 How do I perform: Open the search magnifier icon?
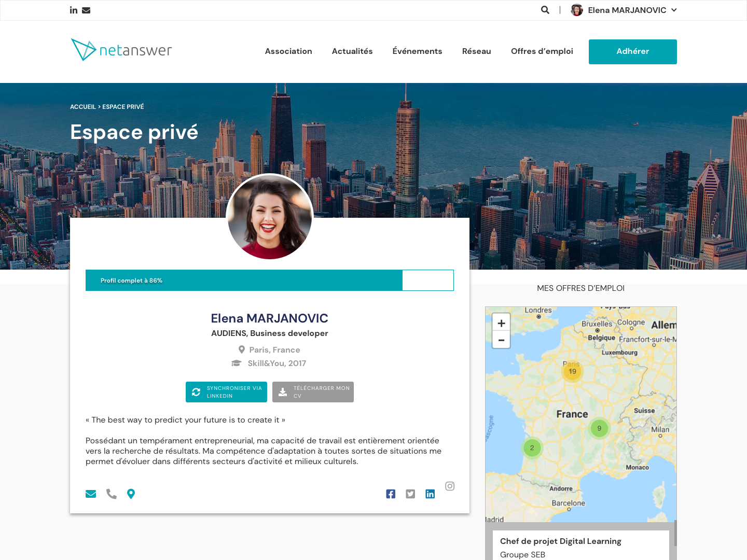545,10
